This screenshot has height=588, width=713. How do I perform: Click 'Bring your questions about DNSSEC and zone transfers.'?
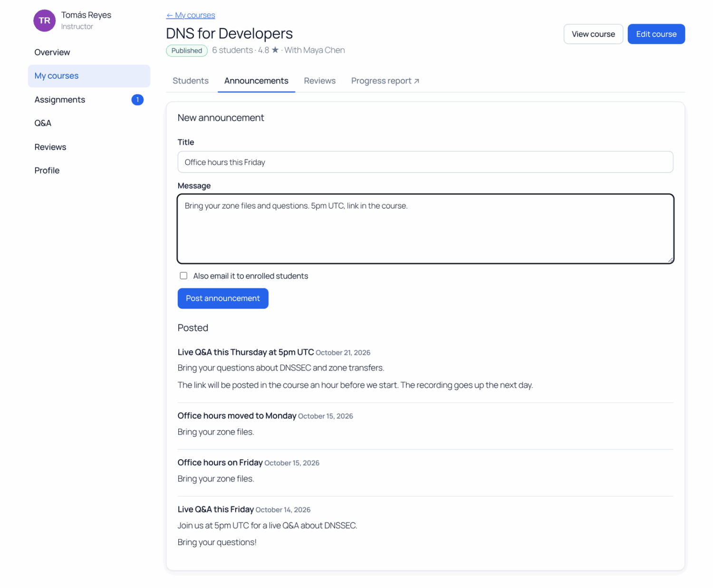281,368
